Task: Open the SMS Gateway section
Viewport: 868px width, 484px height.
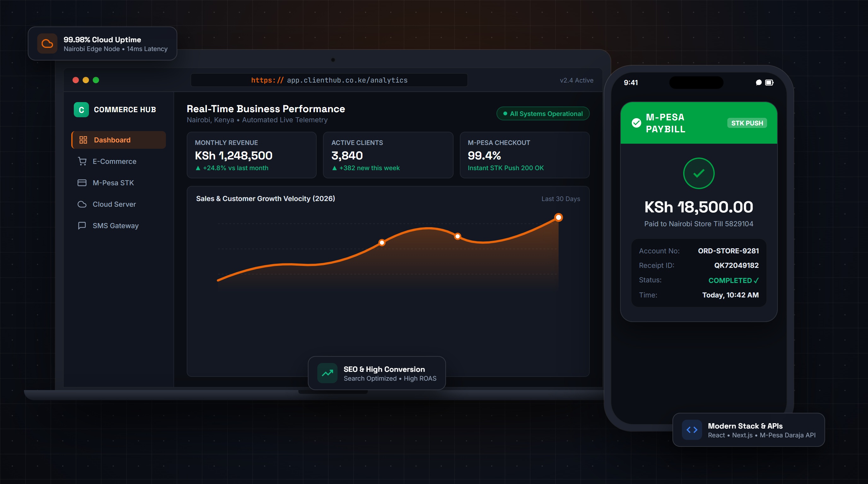Action: 119,226
